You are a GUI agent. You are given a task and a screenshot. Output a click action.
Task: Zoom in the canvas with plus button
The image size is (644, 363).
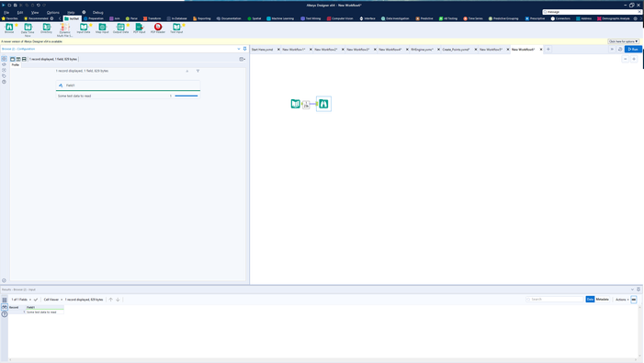click(634, 59)
